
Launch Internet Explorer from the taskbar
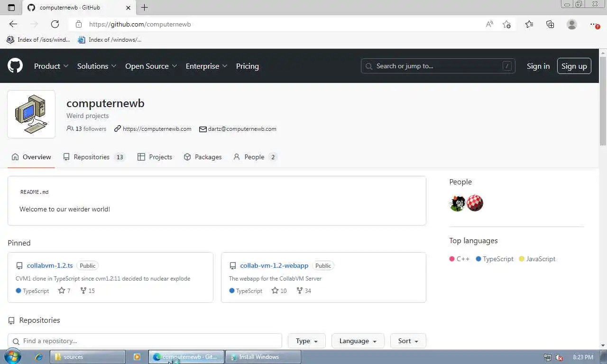[38, 357]
